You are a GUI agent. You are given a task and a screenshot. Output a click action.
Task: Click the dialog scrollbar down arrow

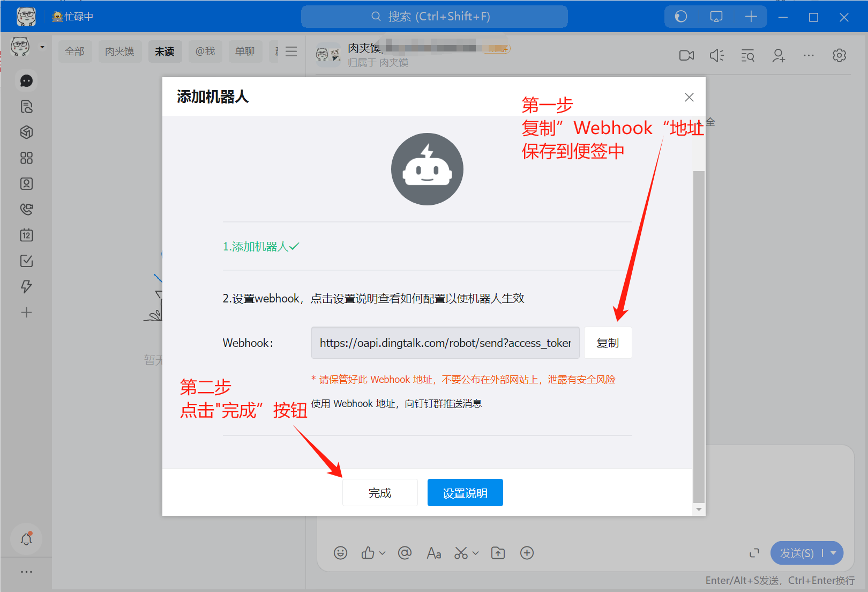699,509
